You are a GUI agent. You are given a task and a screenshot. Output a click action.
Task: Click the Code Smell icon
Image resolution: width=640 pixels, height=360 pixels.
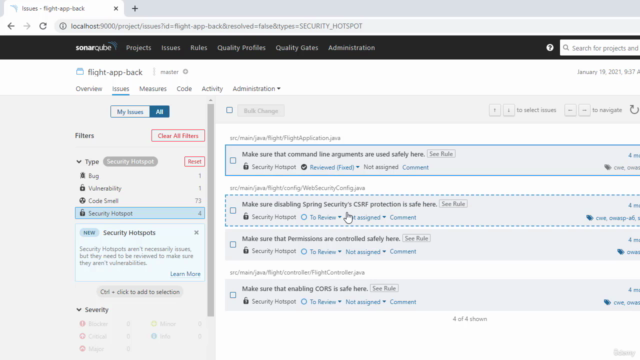coord(82,200)
